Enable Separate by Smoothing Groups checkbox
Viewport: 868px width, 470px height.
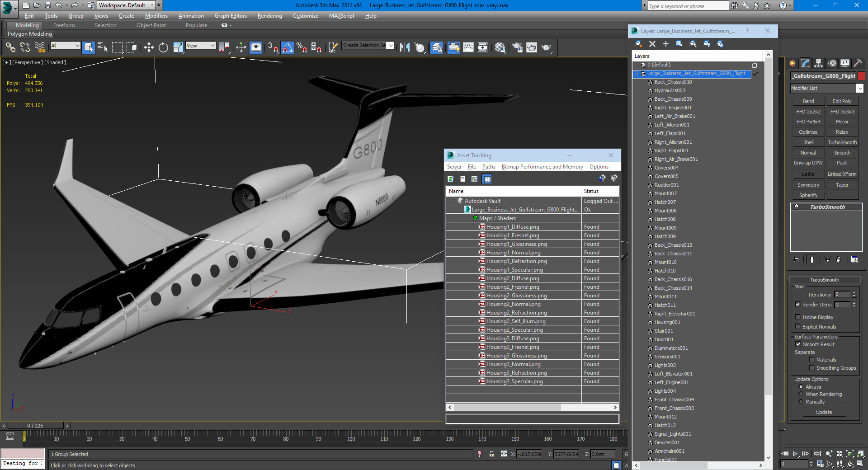[811, 367]
